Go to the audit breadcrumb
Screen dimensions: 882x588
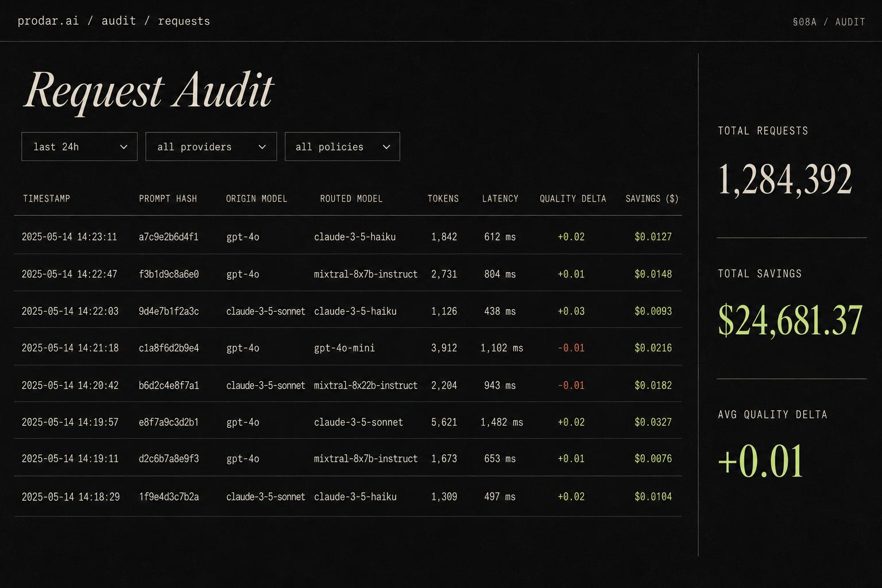click(119, 21)
